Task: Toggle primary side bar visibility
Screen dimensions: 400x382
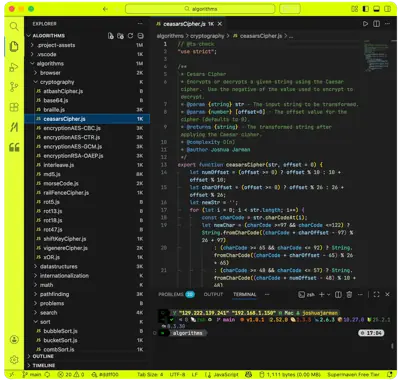Action: (x=366, y=9)
